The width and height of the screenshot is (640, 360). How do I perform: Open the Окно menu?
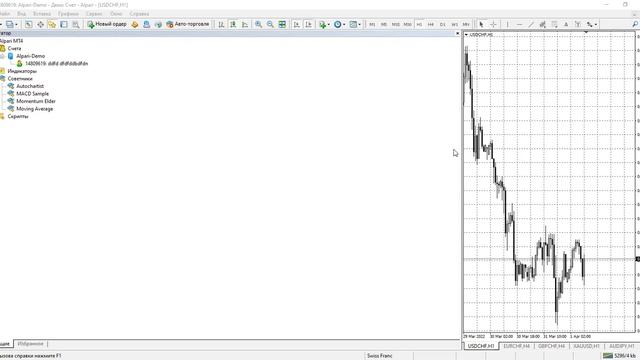pos(116,14)
